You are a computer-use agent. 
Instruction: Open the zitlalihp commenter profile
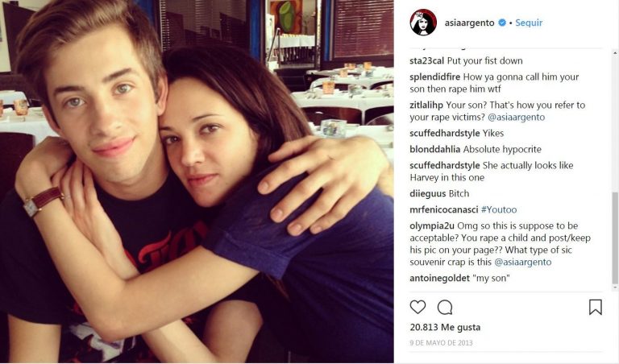426,105
